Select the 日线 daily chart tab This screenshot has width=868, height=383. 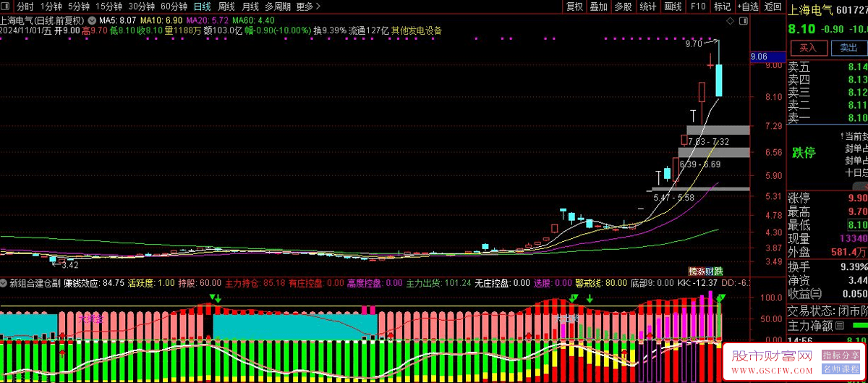tap(203, 7)
